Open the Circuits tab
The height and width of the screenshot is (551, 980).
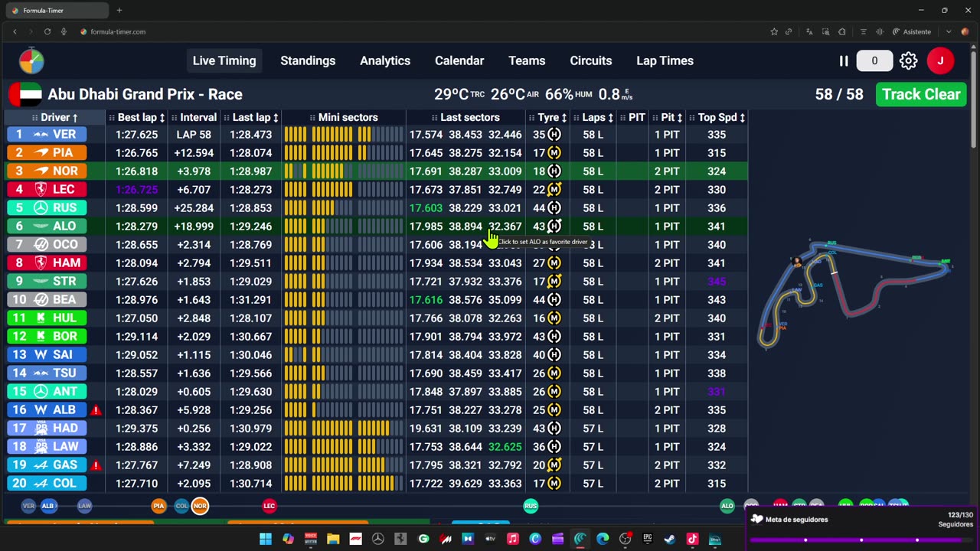click(x=591, y=61)
